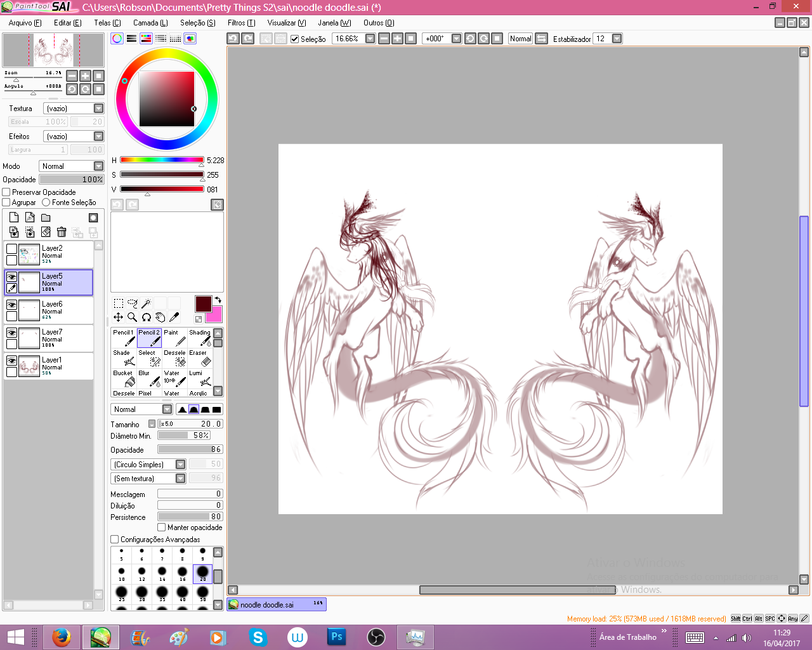Select the 20 brush size preset
The width and height of the screenshot is (812, 650).
[x=202, y=573]
